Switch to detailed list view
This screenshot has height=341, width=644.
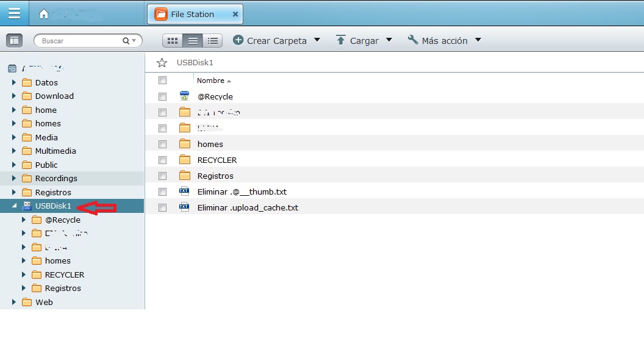212,41
